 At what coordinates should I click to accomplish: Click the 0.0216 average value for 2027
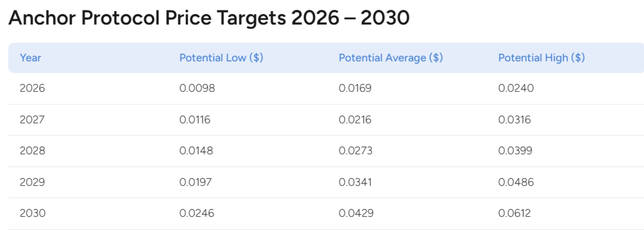(355, 119)
